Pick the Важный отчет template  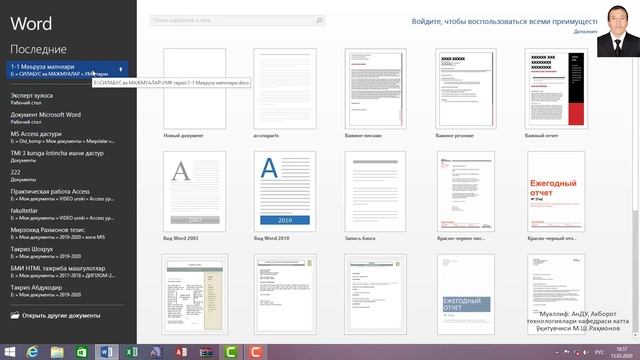point(556,89)
